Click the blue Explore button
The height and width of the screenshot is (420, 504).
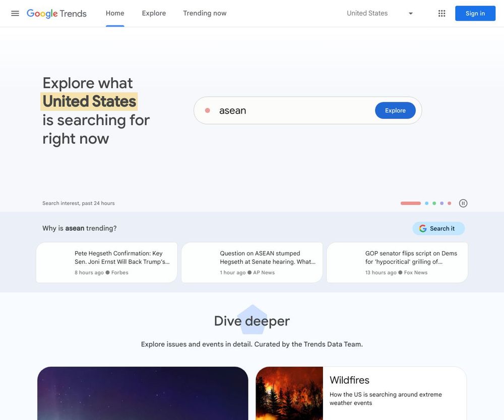click(395, 110)
